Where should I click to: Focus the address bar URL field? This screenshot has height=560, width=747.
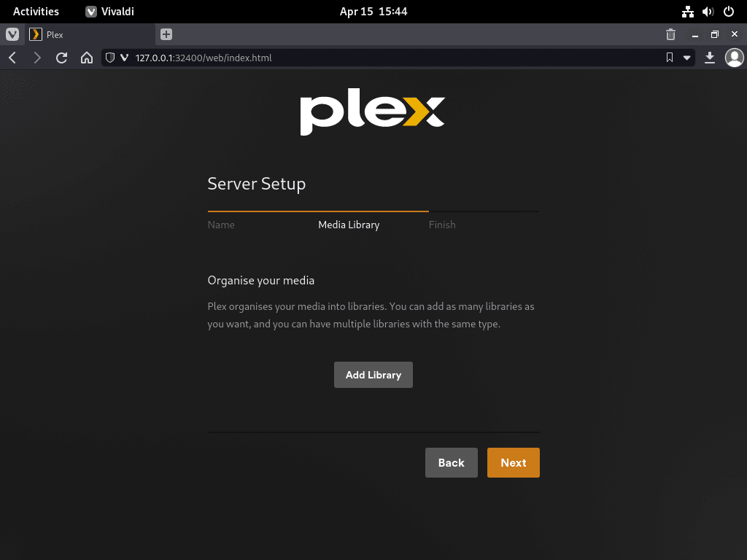(395, 58)
